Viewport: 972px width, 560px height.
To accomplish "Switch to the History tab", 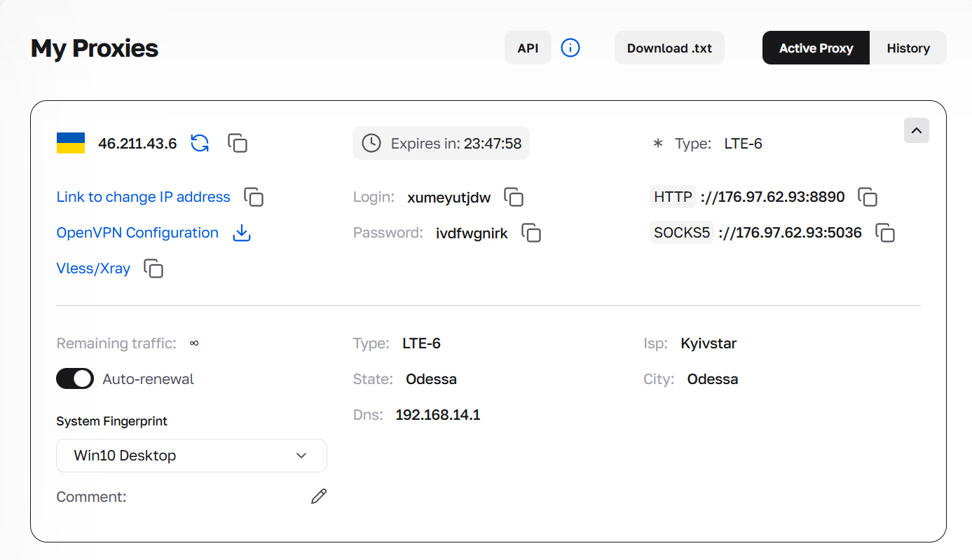I will click(x=908, y=48).
